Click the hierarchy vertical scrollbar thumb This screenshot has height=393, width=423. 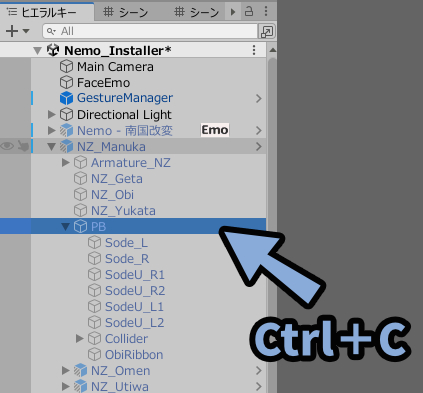click(272, 225)
